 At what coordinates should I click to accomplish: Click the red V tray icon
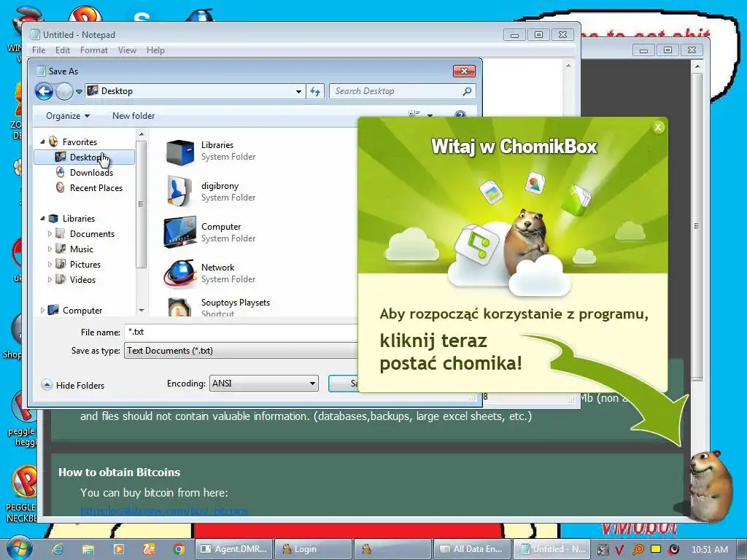tap(619, 550)
